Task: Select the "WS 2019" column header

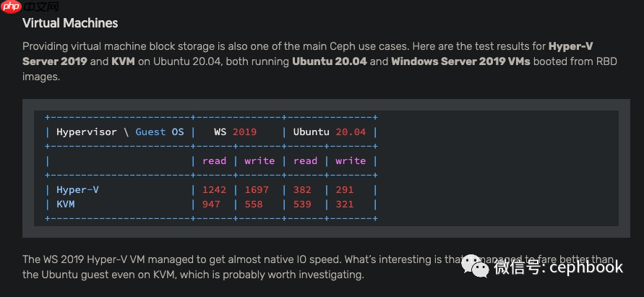Action: click(235, 132)
